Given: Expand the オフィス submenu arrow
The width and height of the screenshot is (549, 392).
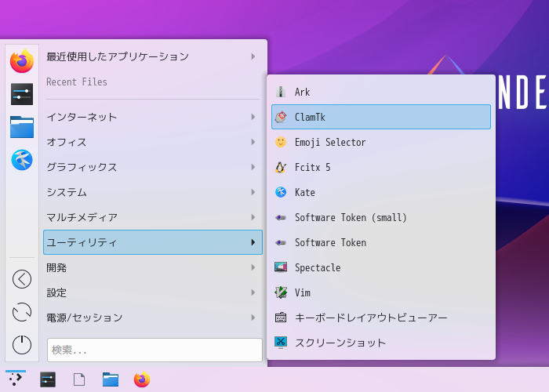Looking at the screenshot, I should click(253, 142).
